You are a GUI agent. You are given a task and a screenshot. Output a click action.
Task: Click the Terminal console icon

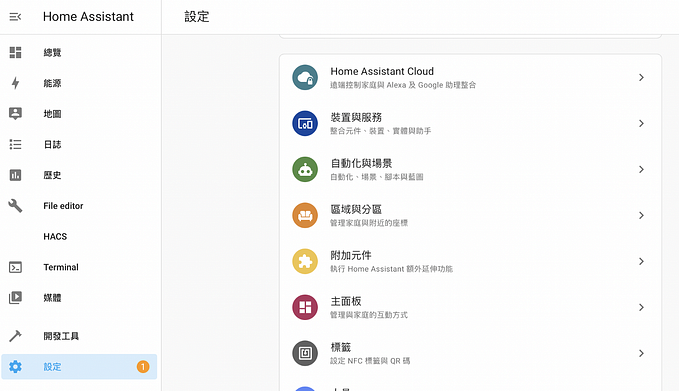(x=15, y=267)
